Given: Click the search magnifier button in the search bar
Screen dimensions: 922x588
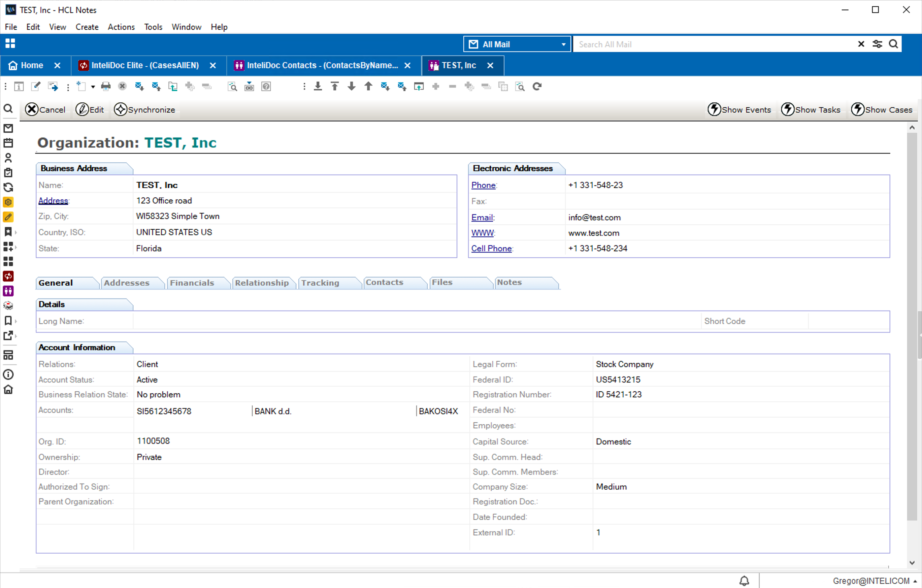Looking at the screenshot, I should pos(893,44).
